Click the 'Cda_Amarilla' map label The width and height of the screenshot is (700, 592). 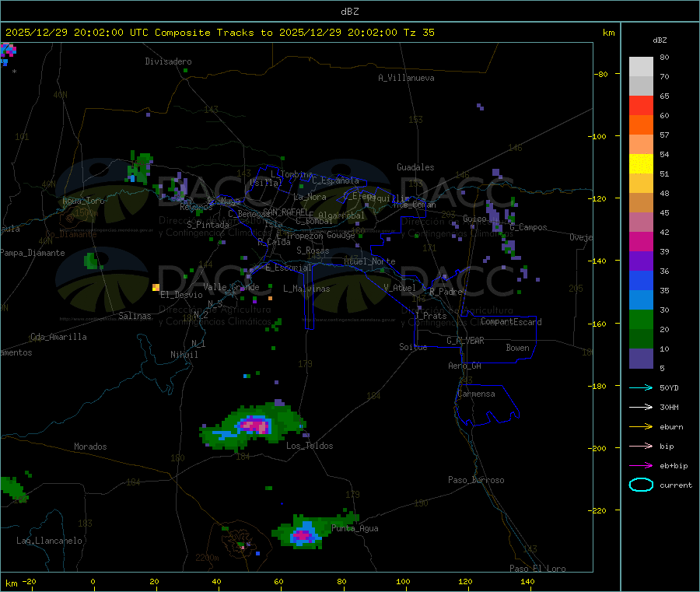click(58, 337)
